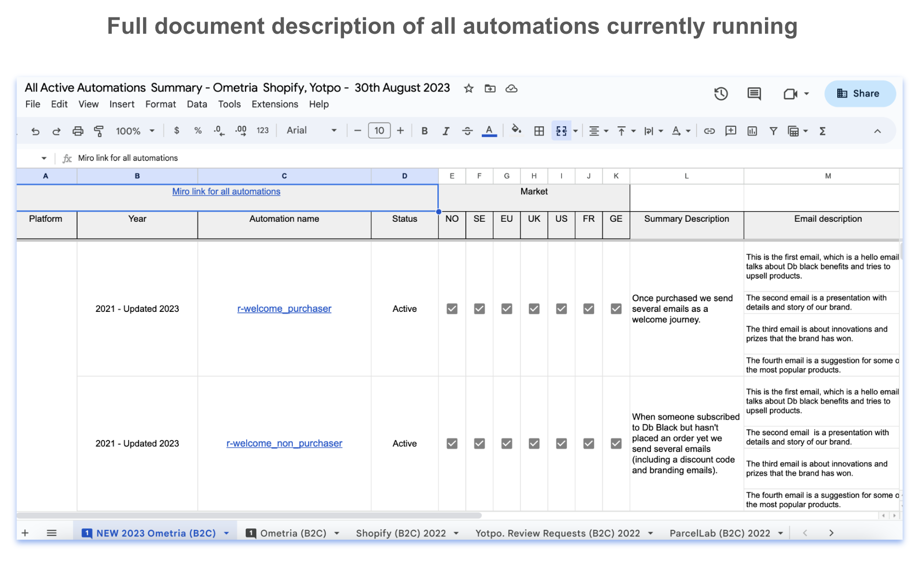View cloud save status

pyautogui.click(x=511, y=88)
